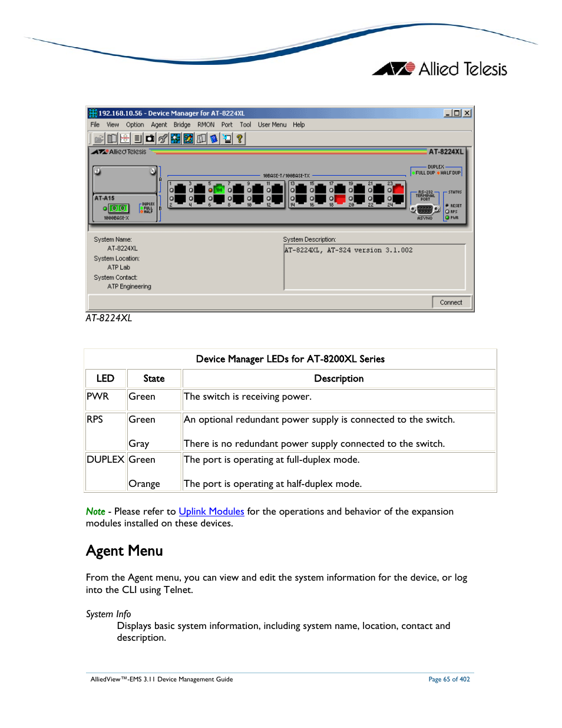This screenshot has width=562, height=728.
Task: Select red port 23 on the switch
Action: pyautogui.click(x=398, y=189)
